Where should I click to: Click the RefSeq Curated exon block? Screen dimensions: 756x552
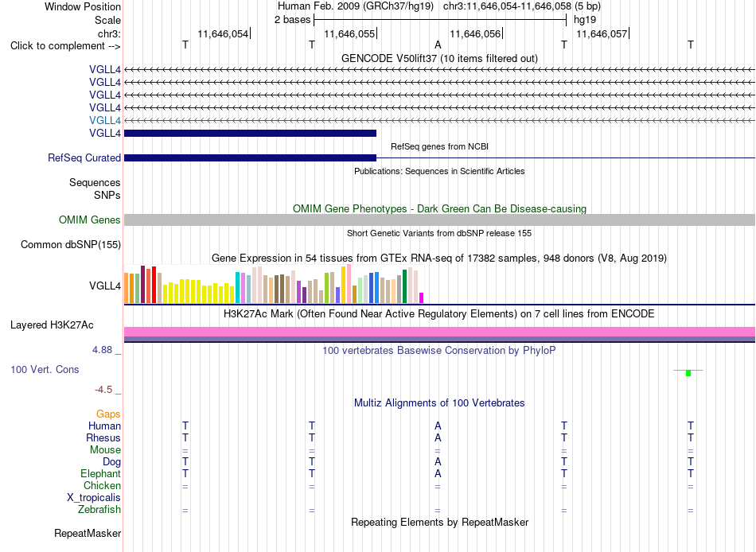(x=250, y=157)
